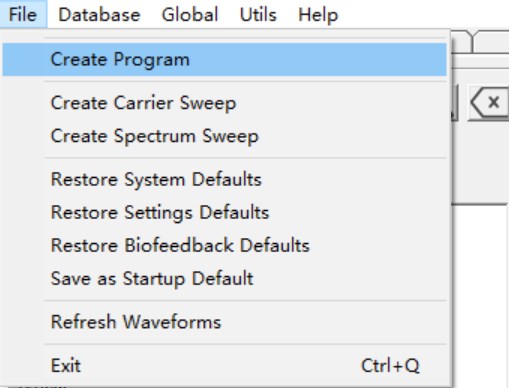
Task: Pick Restore Biofeedback Defaults
Action: 224,245
